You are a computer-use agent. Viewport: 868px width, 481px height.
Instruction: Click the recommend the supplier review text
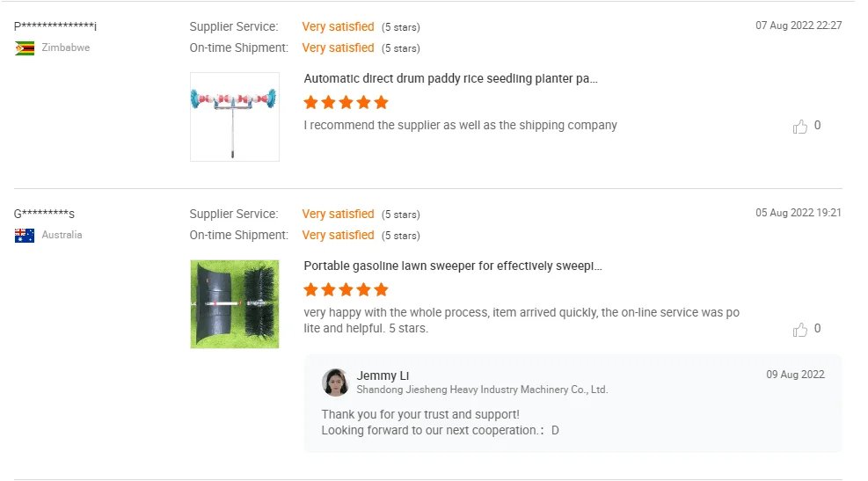(x=460, y=126)
